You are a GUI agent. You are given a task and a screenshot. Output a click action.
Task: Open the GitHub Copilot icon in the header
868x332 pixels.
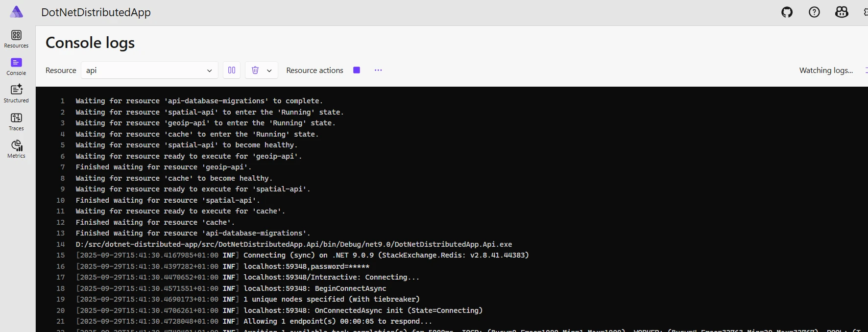842,12
